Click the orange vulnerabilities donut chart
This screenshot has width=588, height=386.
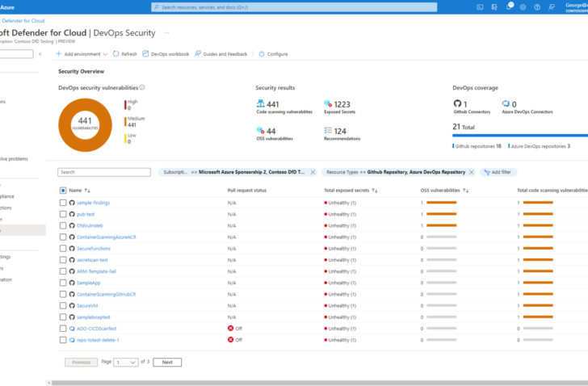pos(85,125)
